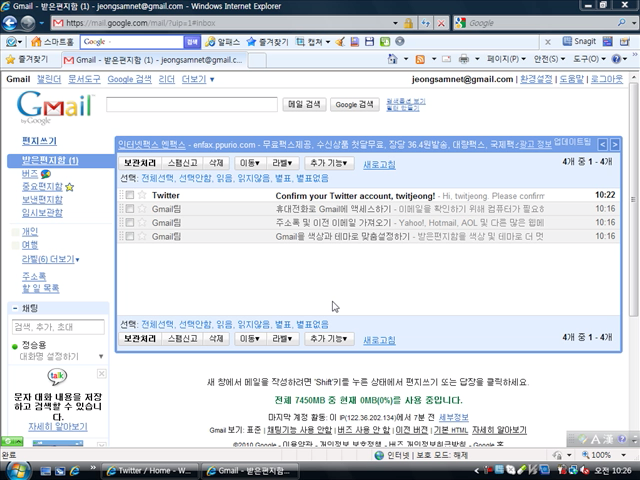Click the IE Forward navigation button
This screenshot has height=480, width=640.
(x=27, y=23)
